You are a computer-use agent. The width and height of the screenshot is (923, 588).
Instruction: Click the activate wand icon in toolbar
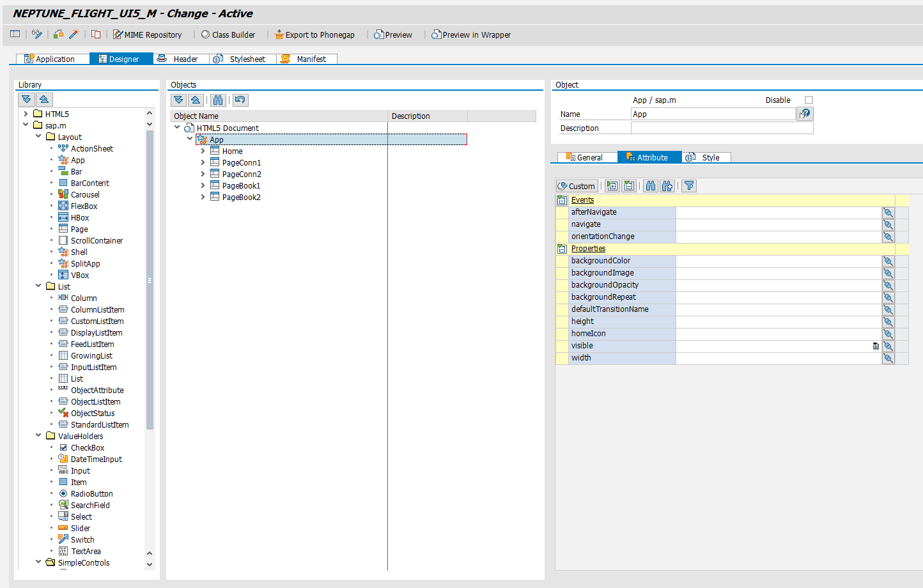click(74, 35)
